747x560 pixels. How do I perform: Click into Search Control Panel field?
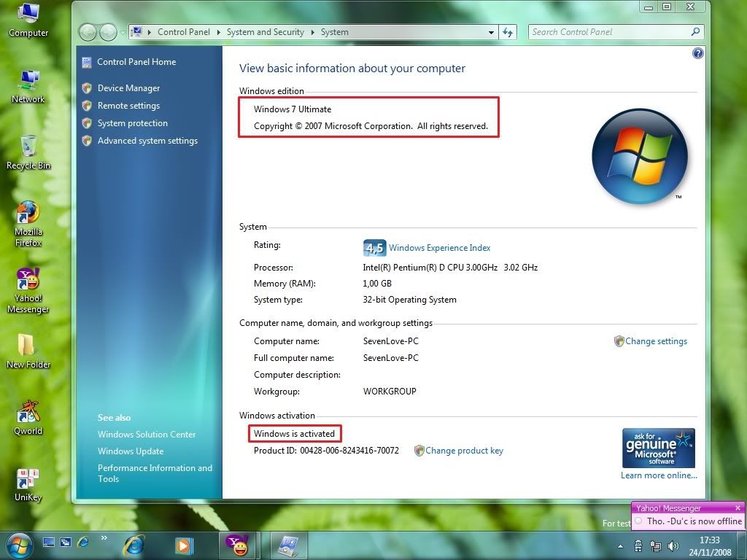(616, 32)
